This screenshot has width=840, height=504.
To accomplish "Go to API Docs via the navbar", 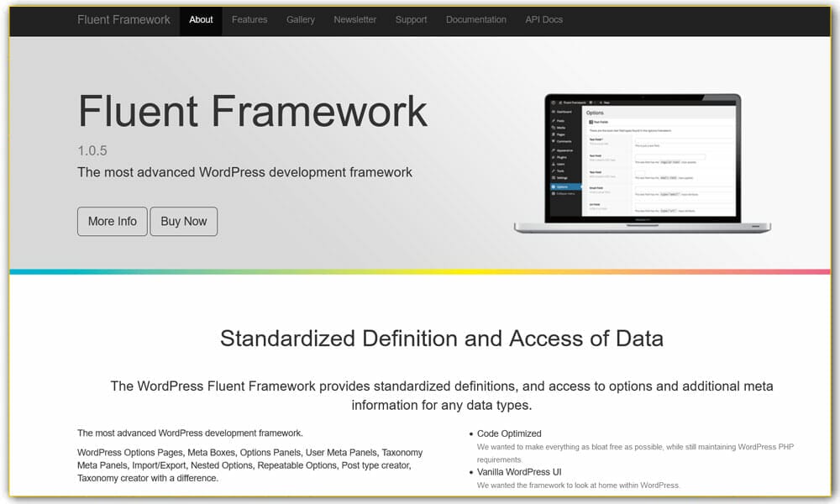I will [543, 19].
